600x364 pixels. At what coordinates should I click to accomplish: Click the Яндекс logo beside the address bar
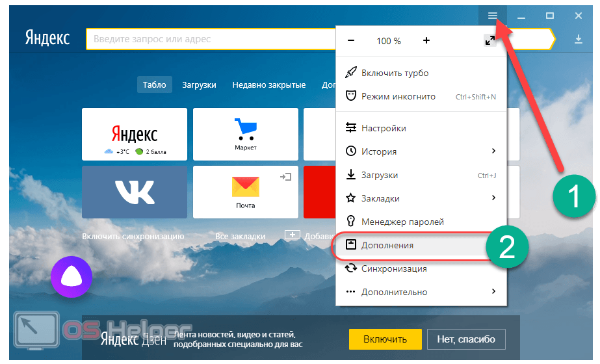pos(47,38)
